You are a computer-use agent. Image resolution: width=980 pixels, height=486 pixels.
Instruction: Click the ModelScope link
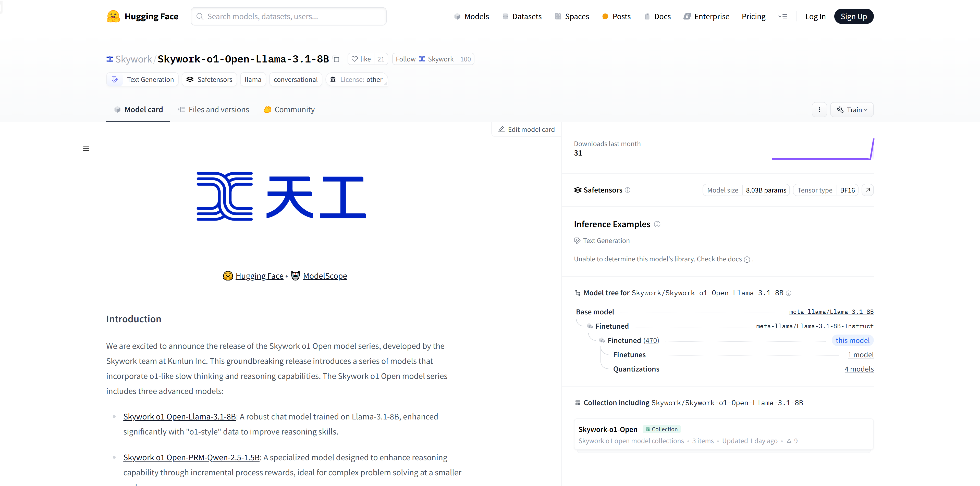[325, 276]
